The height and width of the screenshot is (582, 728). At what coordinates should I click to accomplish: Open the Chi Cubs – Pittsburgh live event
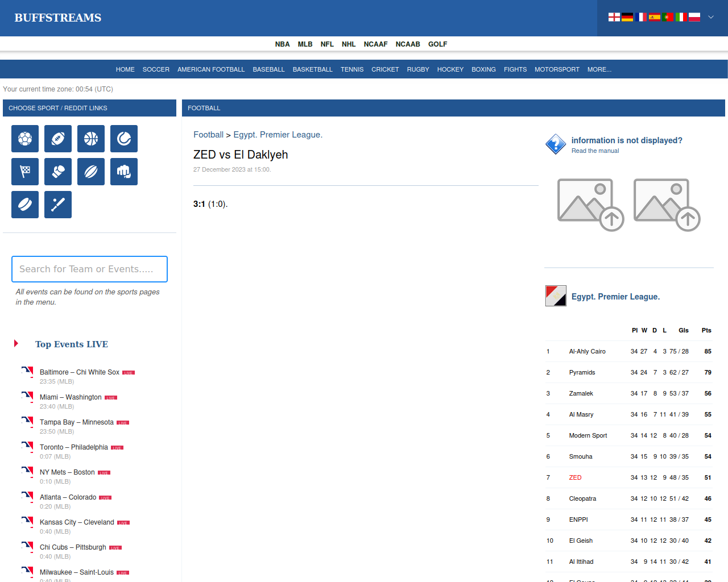click(x=73, y=547)
